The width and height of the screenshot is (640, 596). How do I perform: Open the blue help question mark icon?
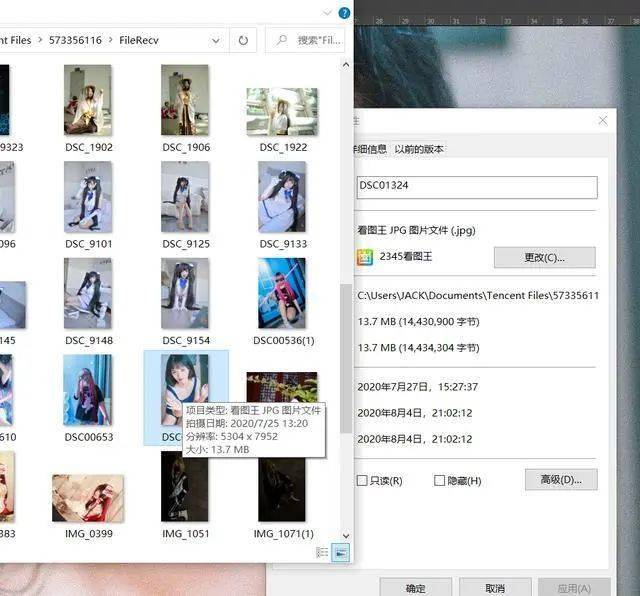click(x=344, y=13)
